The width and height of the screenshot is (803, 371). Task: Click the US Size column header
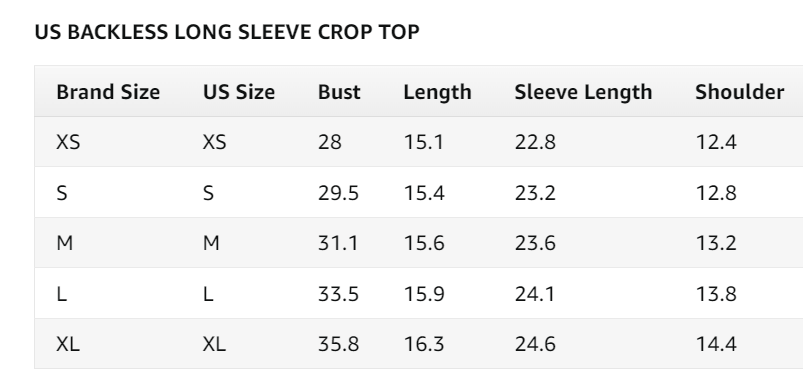tap(239, 92)
